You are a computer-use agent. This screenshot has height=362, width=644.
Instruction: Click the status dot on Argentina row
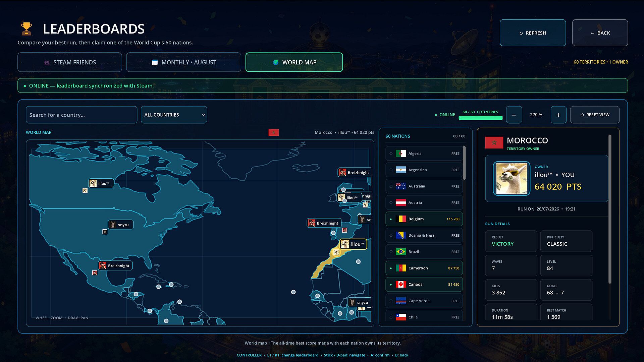pos(391,170)
